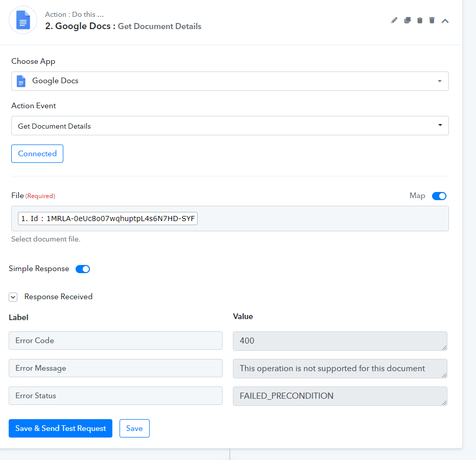Click the Google Docs icon inside Choose App field
This screenshot has width=476, height=460.
pyautogui.click(x=21, y=81)
